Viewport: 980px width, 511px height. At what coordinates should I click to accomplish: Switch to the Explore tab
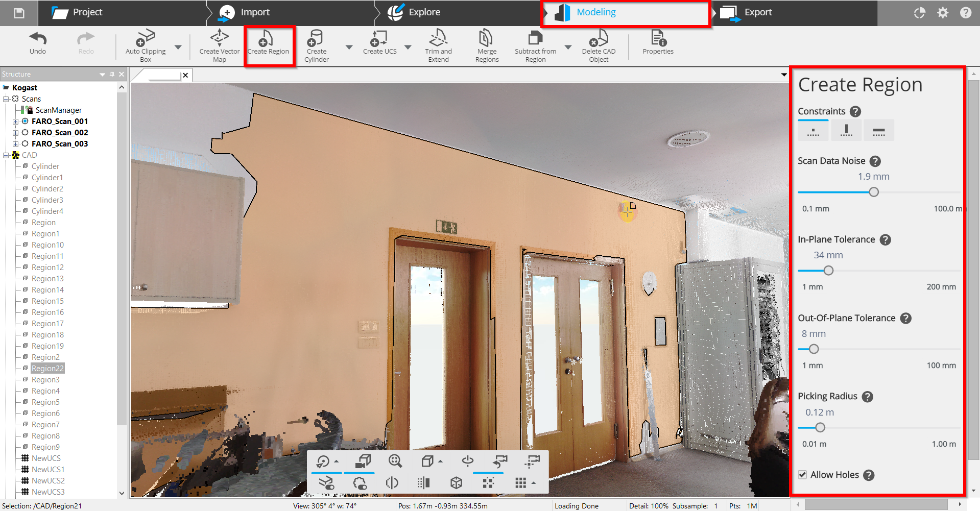pyautogui.click(x=424, y=12)
